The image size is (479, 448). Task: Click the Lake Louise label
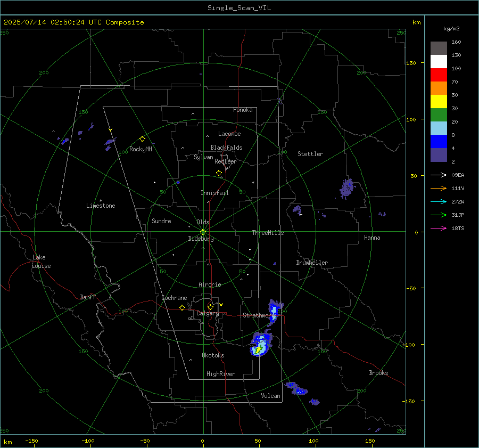tap(41, 262)
